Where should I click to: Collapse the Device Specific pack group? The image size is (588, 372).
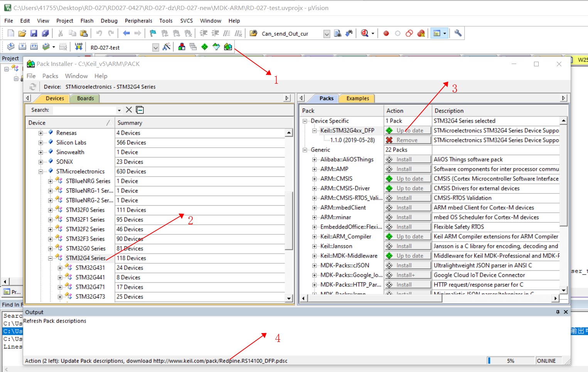pos(305,121)
